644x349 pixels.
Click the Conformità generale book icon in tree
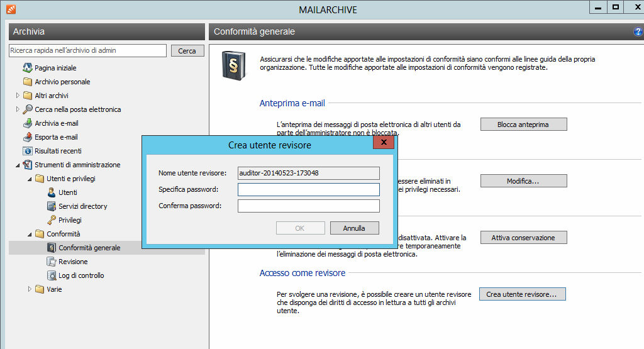52,248
